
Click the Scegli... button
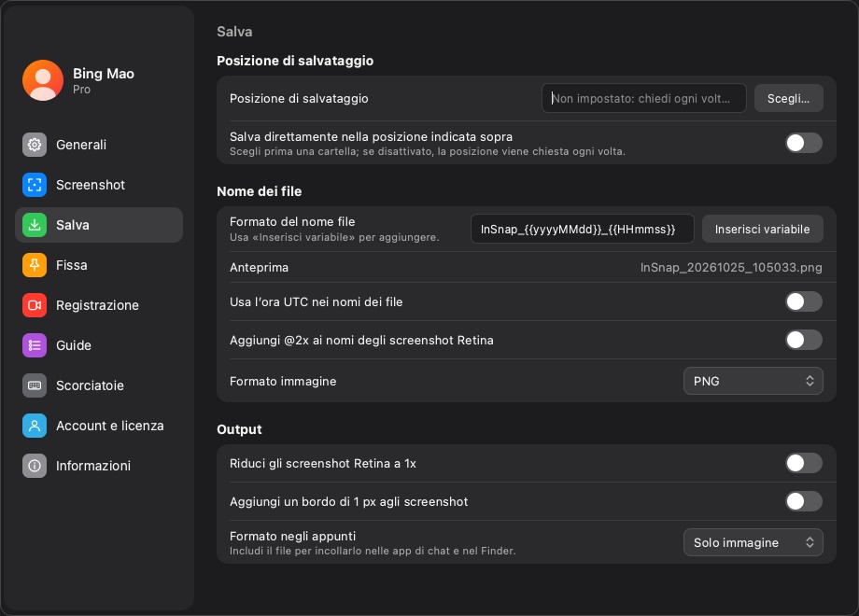click(788, 99)
